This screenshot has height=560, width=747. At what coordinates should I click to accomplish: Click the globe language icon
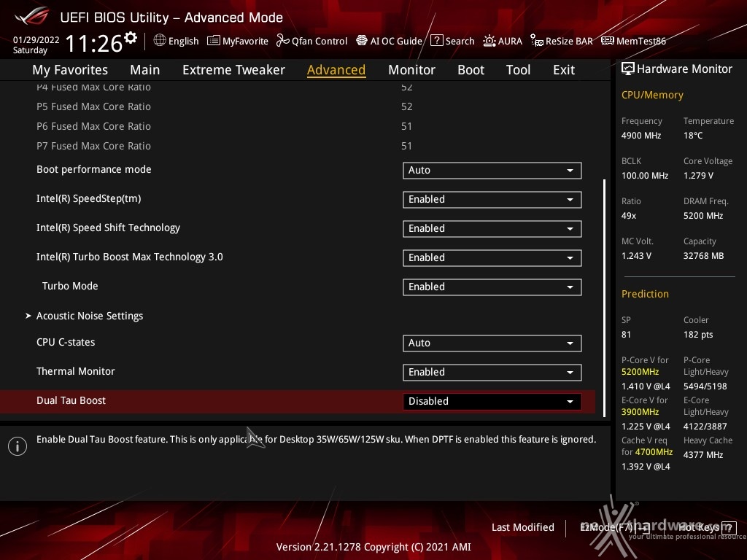click(160, 41)
